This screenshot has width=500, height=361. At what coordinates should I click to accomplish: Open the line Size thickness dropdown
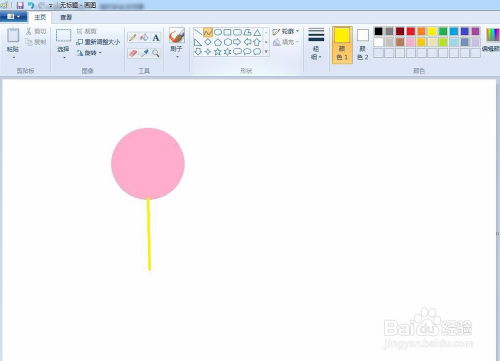click(316, 44)
